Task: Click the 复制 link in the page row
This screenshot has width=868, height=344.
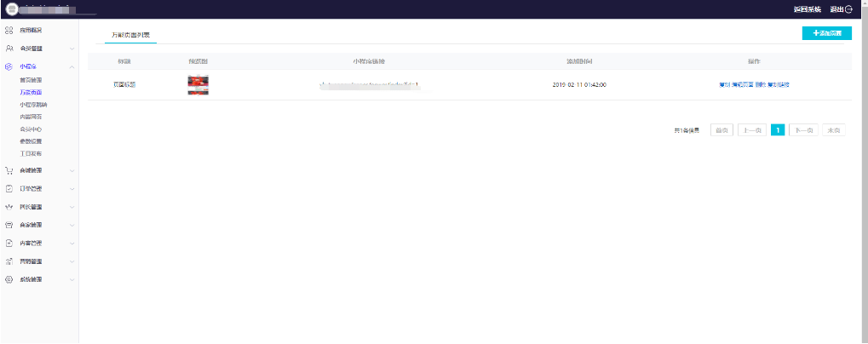Action: [x=724, y=85]
